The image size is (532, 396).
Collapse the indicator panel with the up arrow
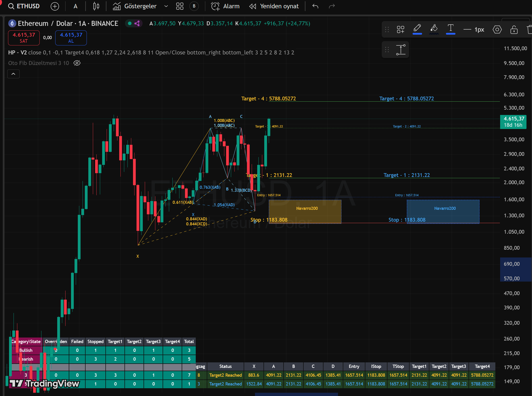[x=13, y=74]
